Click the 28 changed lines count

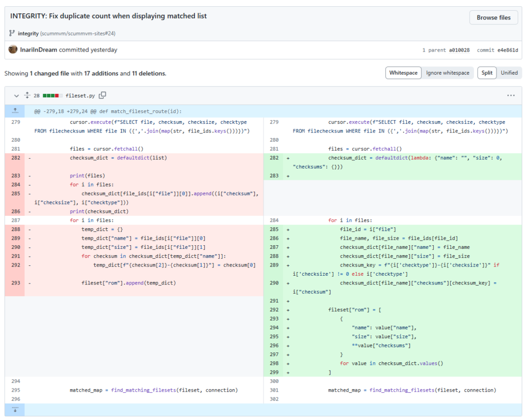pos(37,95)
